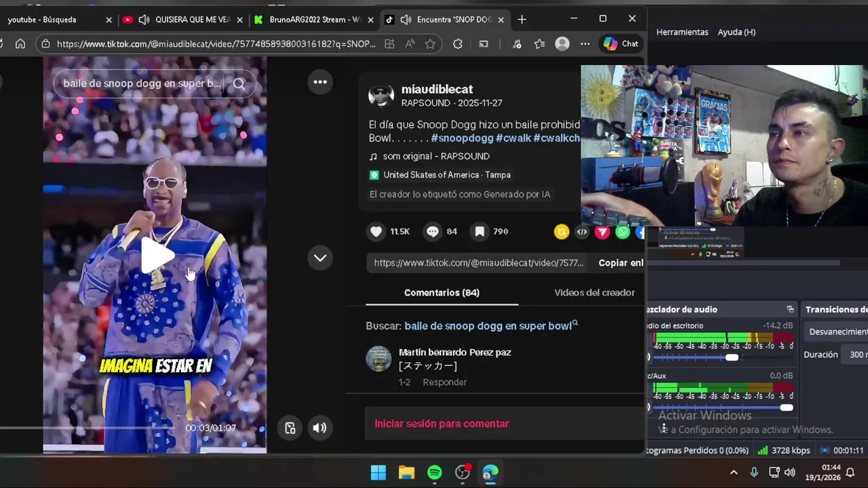Repost using the yellow arrows icon
Screen dimensions: 868x488
[561, 232]
